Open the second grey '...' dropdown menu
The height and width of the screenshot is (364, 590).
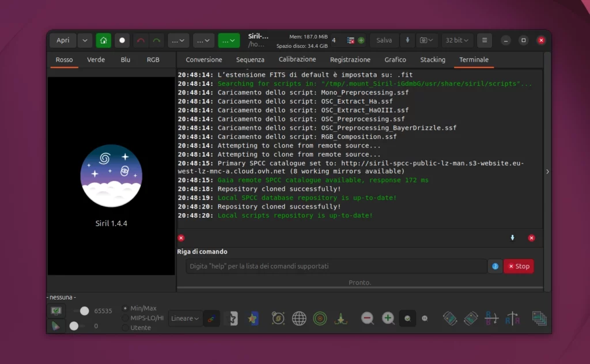[203, 40]
